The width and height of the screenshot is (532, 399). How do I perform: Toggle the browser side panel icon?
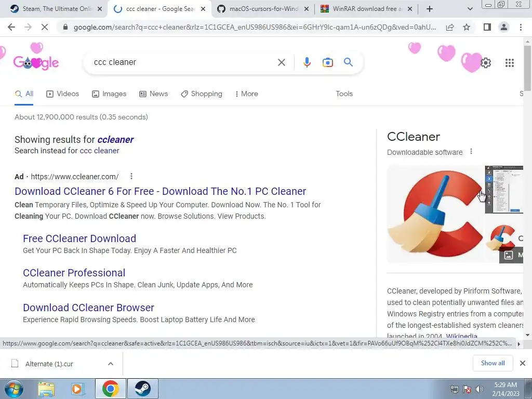[x=487, y=27]
